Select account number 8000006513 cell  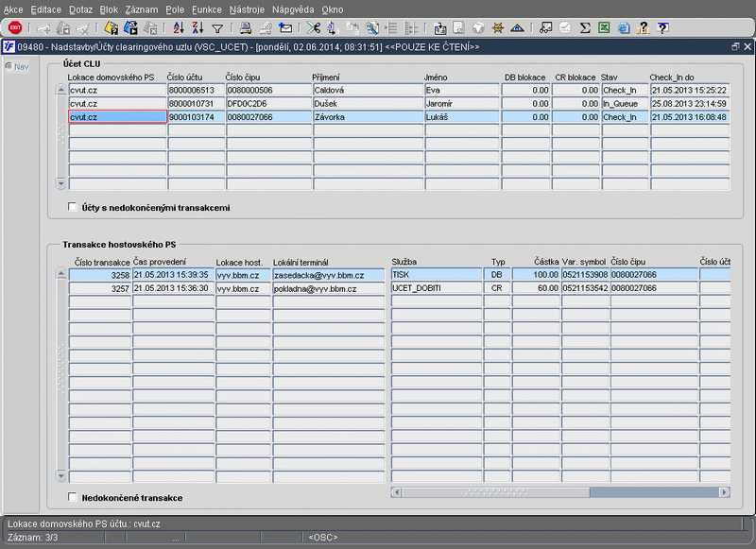click(x=196, y=90)
